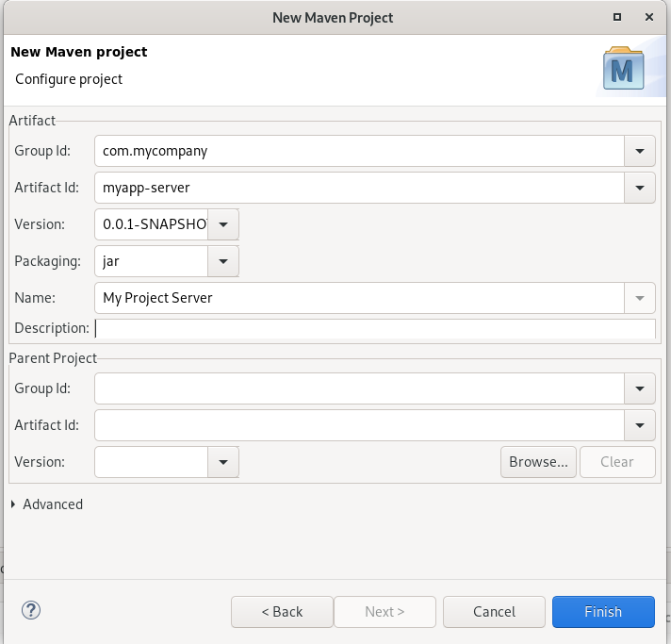Go back with the Back button
671x644 pixels.
(282, 612)
